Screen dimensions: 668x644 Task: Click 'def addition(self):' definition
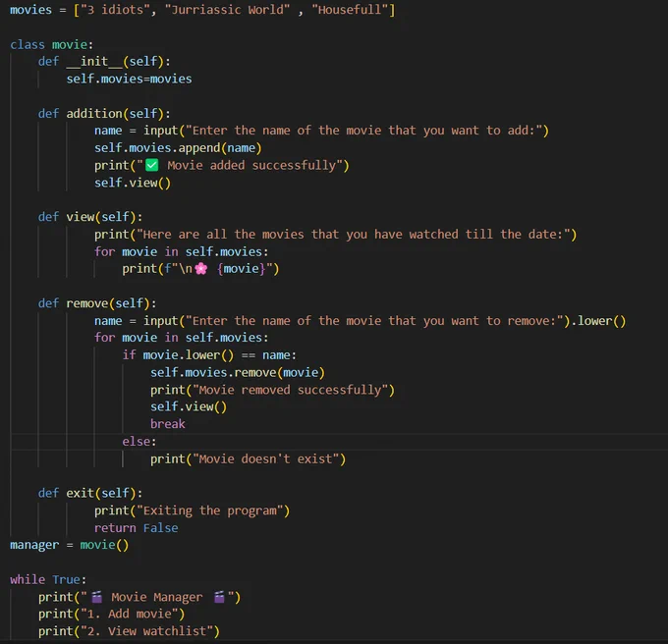point(104,114)
